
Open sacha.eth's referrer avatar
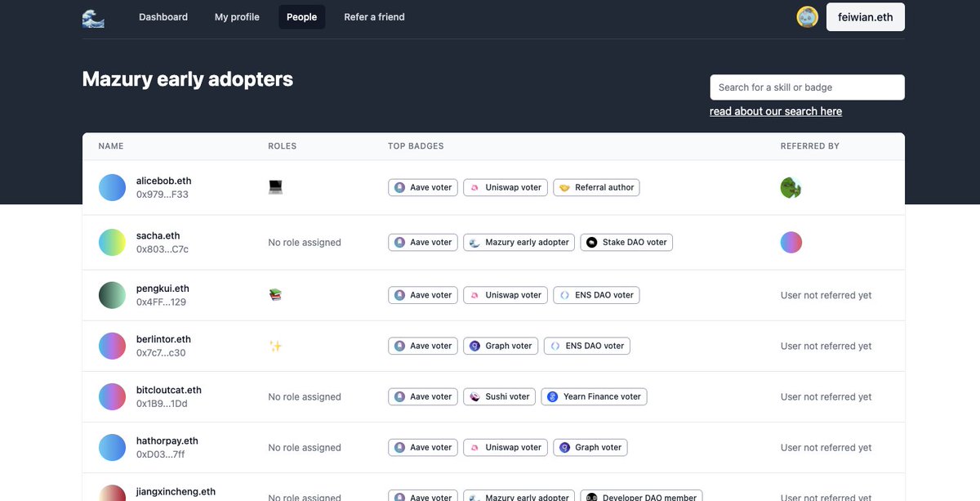pyautogui.click(x=791, y=242)
